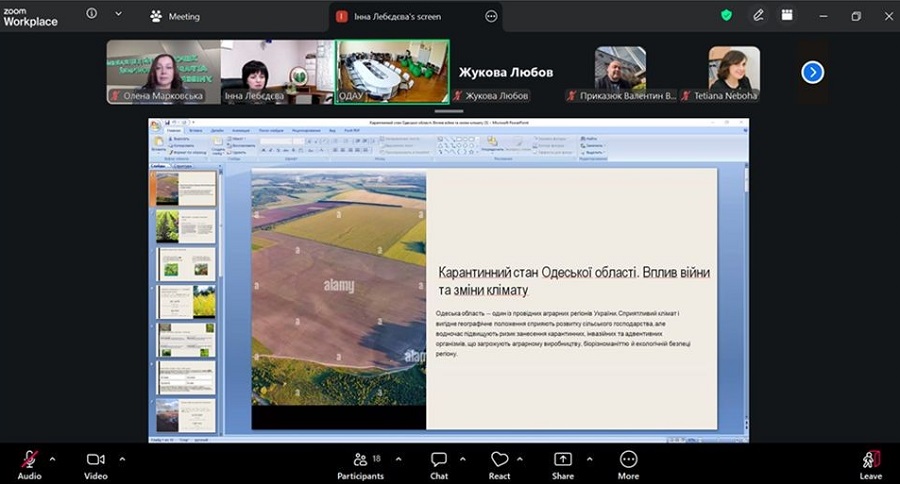Show next participants with blue arrow
This screenshot has height=484, width=900.
(812, 72)
